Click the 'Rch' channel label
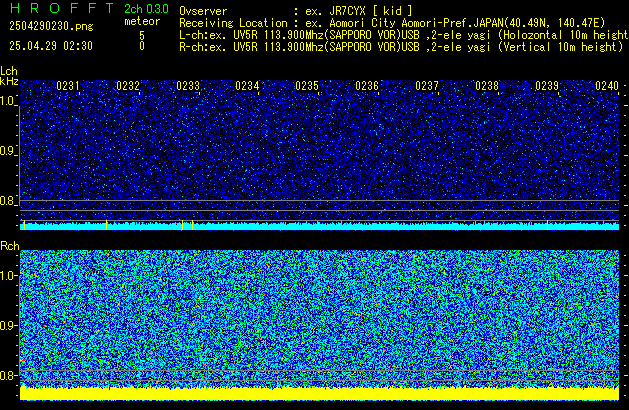 [10, 246]
